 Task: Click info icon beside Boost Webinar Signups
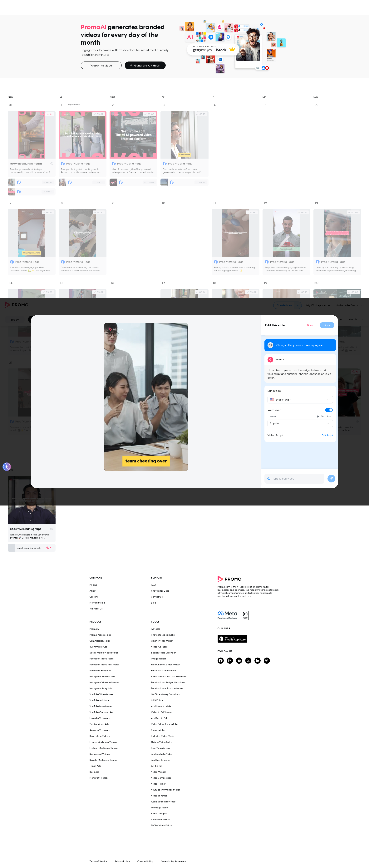click(52, 529)
